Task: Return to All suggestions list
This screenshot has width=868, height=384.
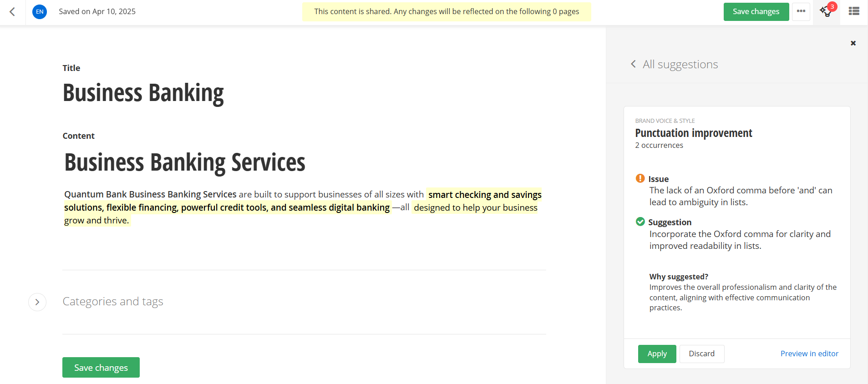Action: pyautogui.click(x=675, y=64)
